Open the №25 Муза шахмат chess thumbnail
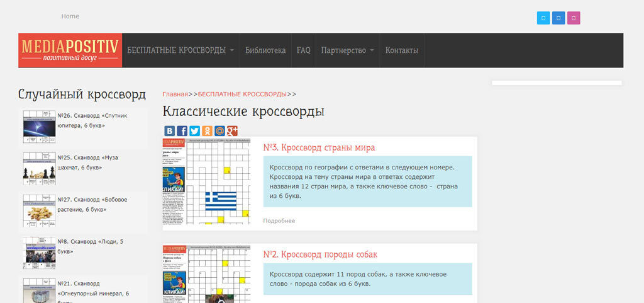Screen dimensions: 644x303 39,169
